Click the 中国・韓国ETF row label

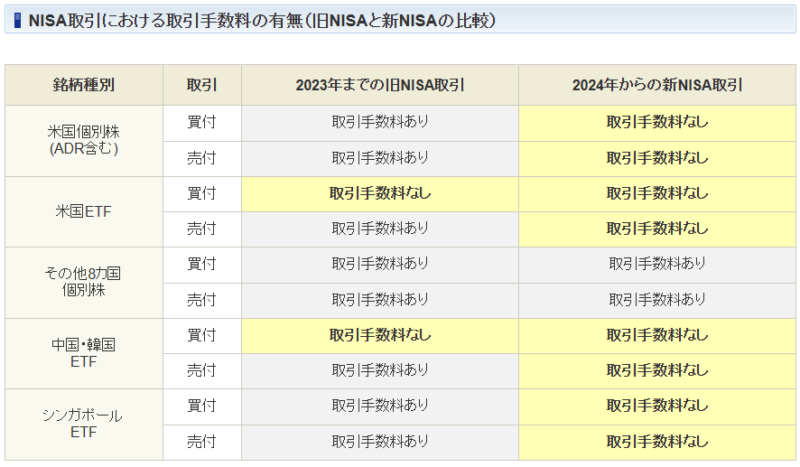[x=84, y=353]
